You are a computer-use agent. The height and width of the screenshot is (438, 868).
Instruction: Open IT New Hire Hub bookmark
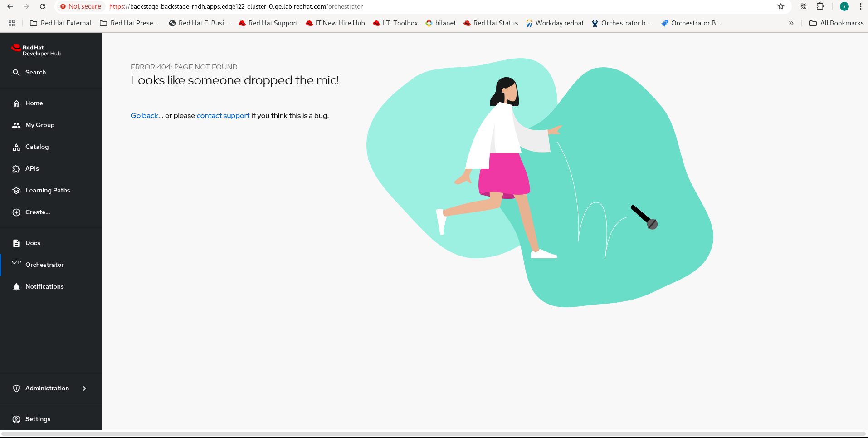tap(335, 23)
